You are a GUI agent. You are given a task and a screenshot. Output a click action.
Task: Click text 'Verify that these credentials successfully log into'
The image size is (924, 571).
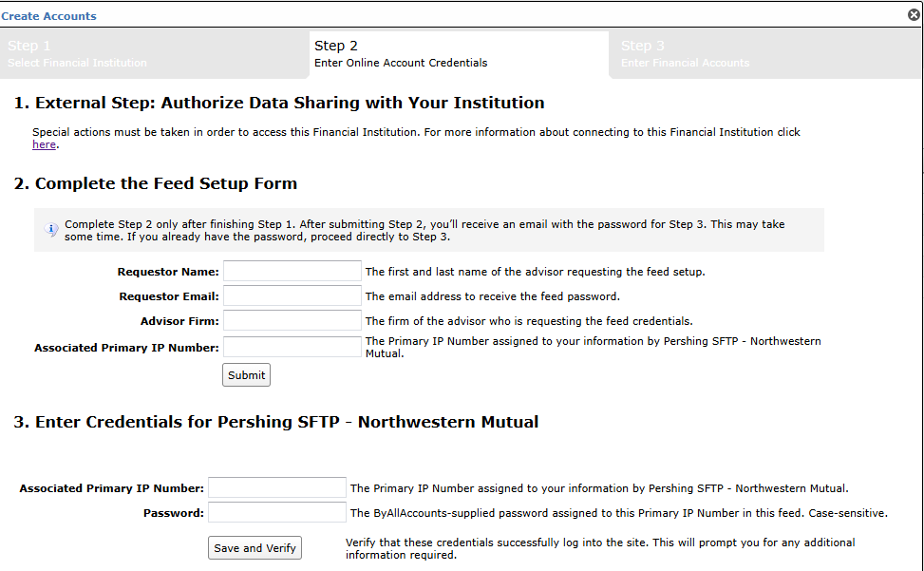(x=600, y=548)
